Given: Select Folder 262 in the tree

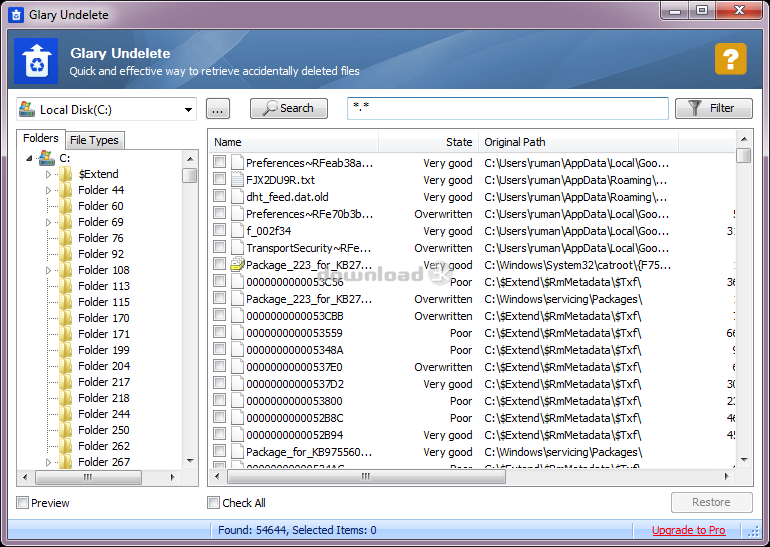Looking at the screenshot, I should (x=104, y=446).
